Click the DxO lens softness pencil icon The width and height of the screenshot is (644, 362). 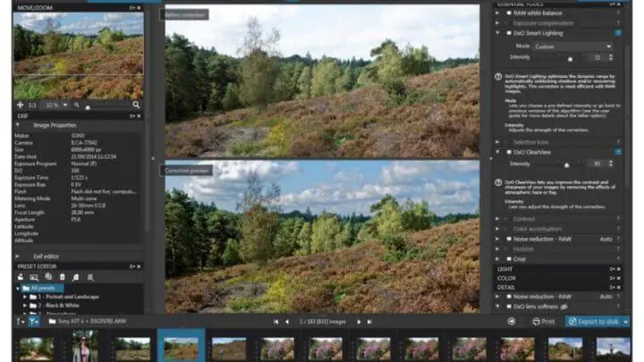click(x=563, y=307)
